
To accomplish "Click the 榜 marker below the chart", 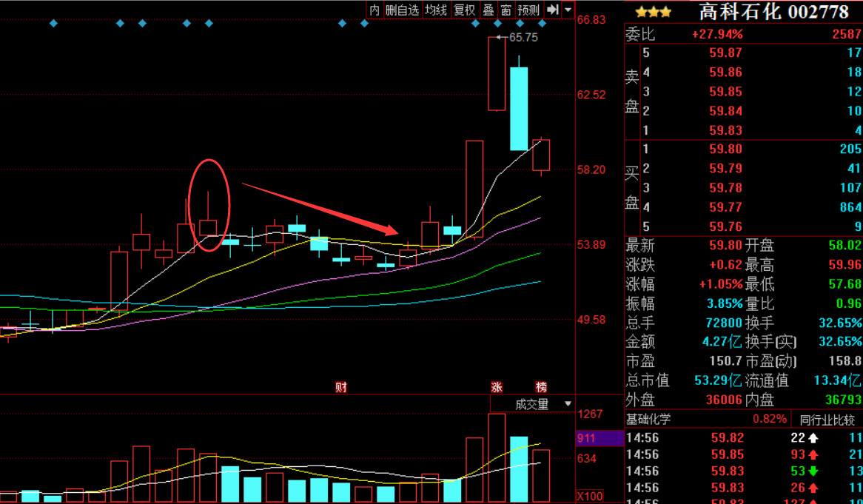I will tap(542, 386).
